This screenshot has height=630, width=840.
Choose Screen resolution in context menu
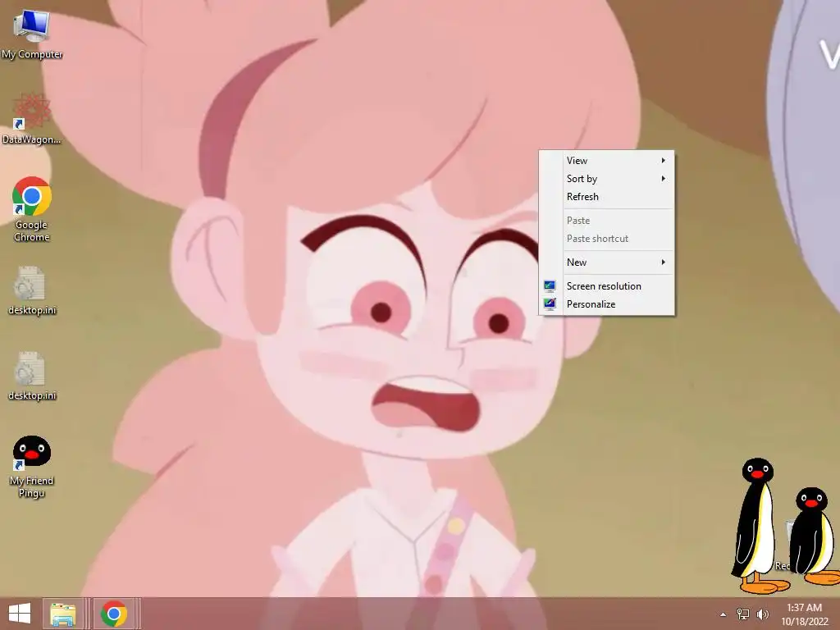tap(606, 286)
